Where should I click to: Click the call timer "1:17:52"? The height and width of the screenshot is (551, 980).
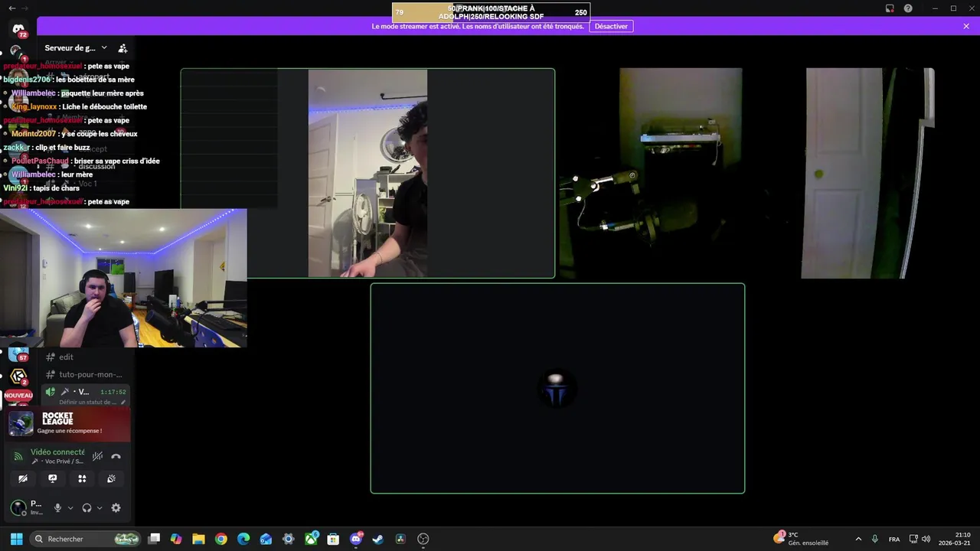[113, 392]
